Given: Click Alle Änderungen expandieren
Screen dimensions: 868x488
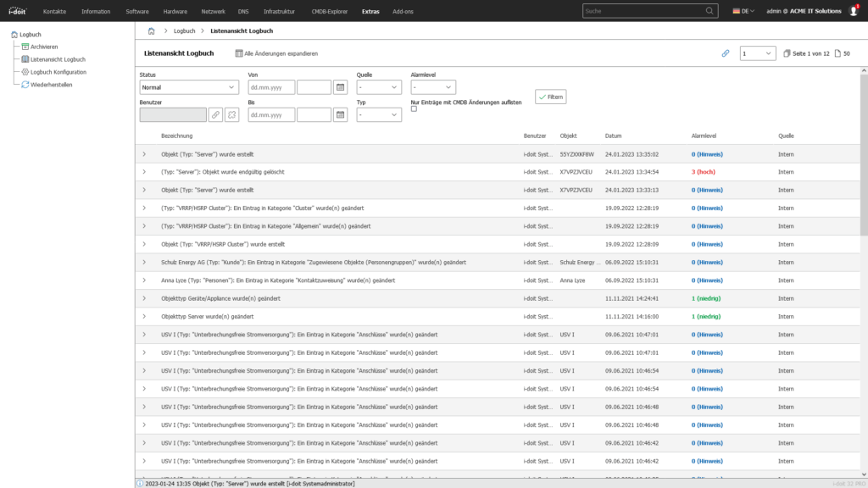Looking at the screenshot, I should pyautogui.click(x=276, y=53).
